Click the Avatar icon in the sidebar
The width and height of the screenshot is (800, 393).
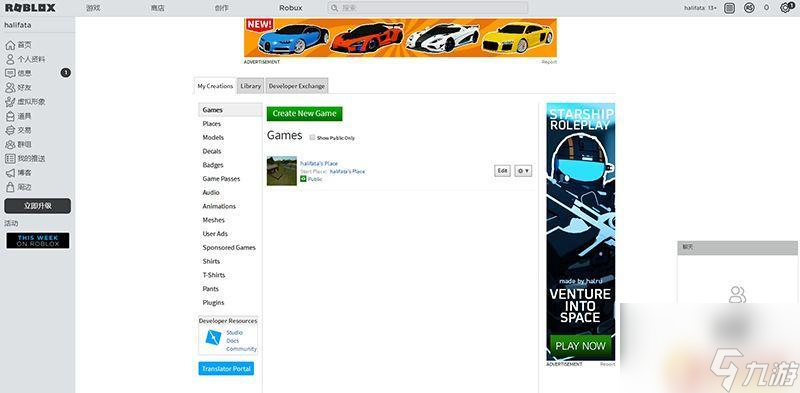10,102
